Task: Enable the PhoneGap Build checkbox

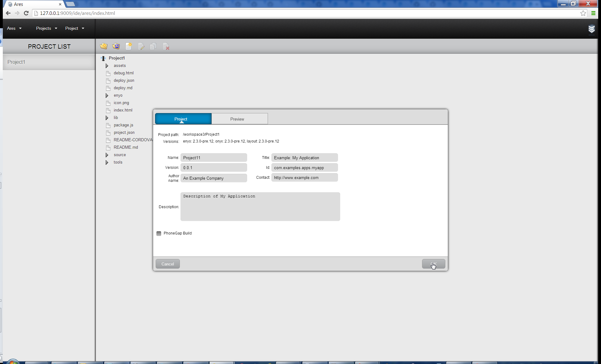Action: (159, 233)
